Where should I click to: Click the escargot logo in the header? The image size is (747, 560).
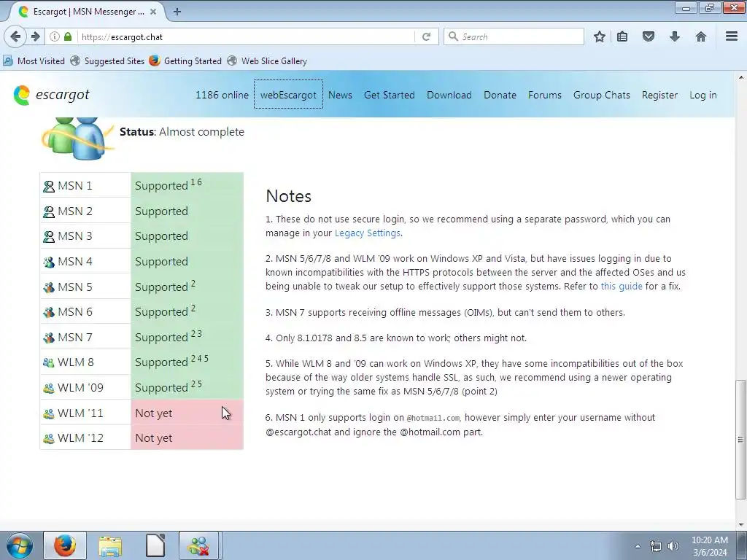[x=52, y=95]
